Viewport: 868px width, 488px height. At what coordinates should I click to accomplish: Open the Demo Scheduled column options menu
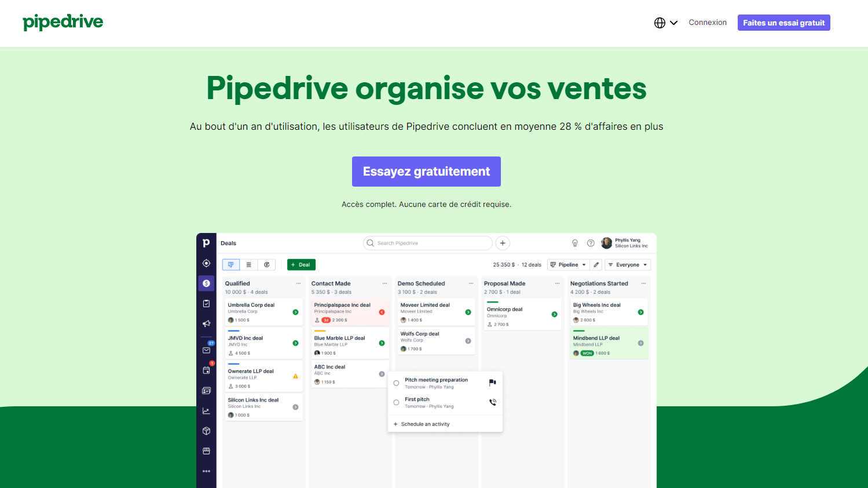pos(471,283)
